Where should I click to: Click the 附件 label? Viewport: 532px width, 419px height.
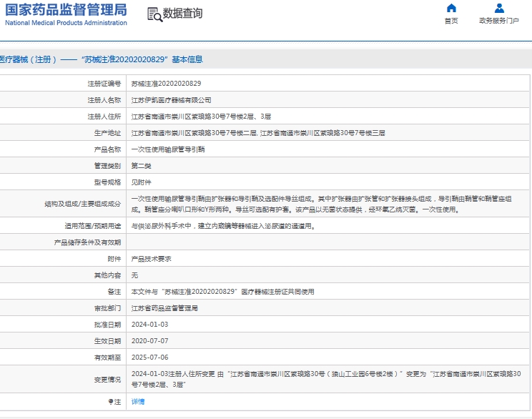pyautogui.click(x=114, y=260)
